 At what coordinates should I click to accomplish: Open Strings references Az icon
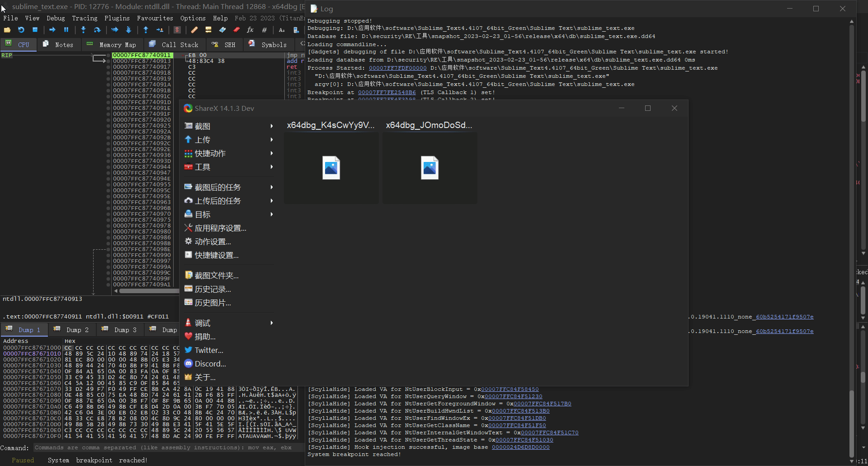pos(282,30)
